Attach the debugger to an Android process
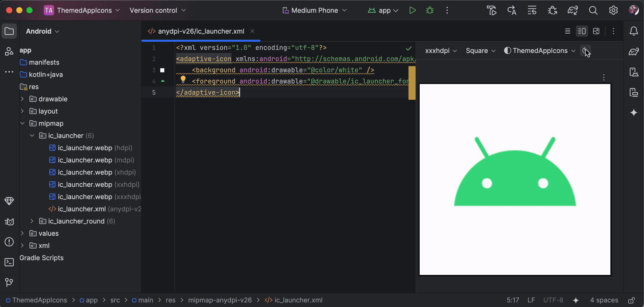Viewport: 644px width, 307px height. (552, 10)
